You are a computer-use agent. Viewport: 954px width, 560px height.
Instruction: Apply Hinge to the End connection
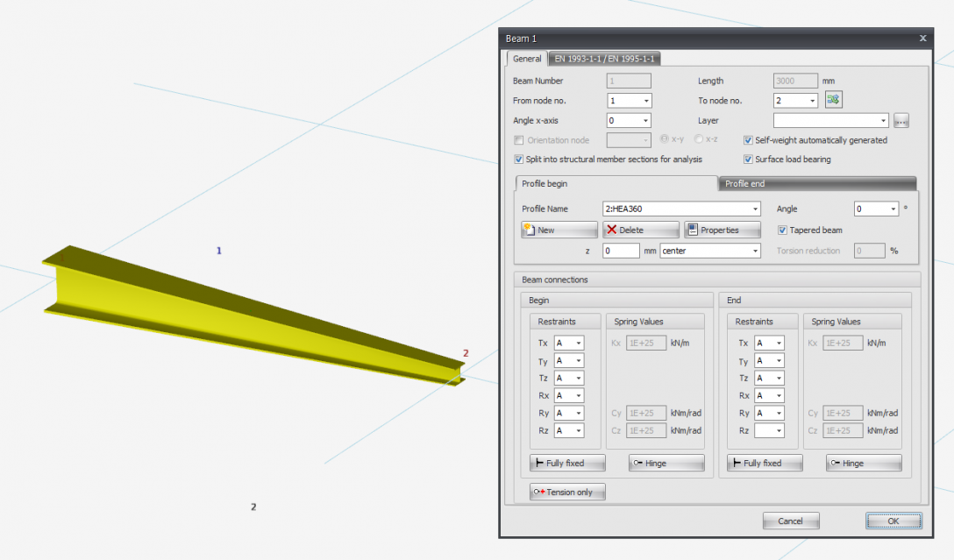coord(863,462)
